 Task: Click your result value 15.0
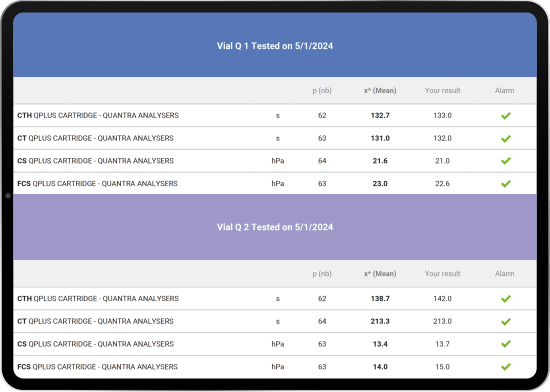click(x=442, y=367)
